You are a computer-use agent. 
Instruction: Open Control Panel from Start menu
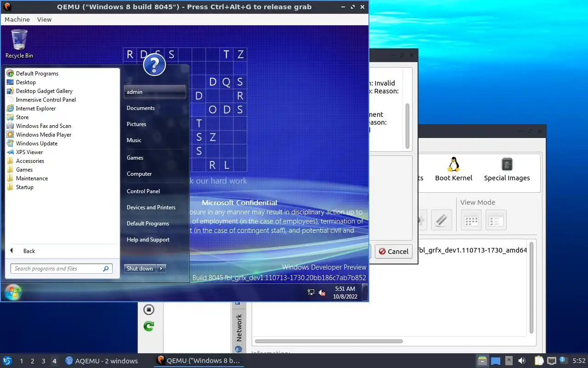pos(143,191)
